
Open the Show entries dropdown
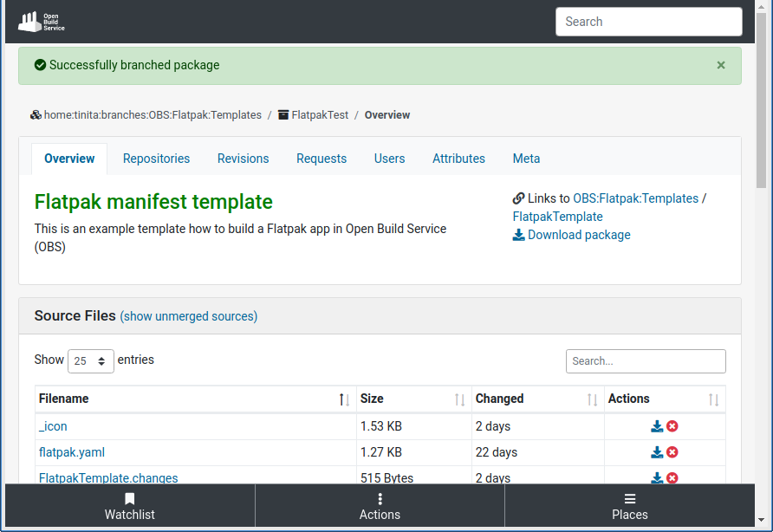coord(90,361)
